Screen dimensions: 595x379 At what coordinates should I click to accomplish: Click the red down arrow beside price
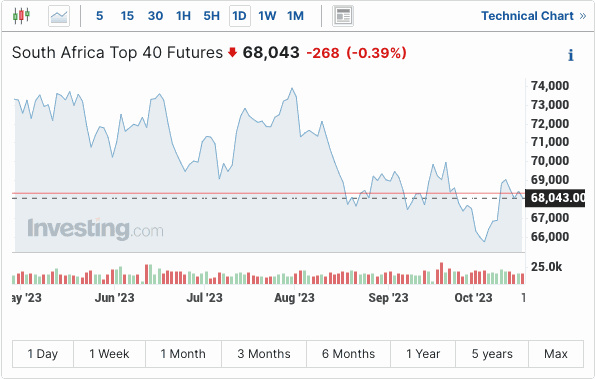tap(232, 52)
